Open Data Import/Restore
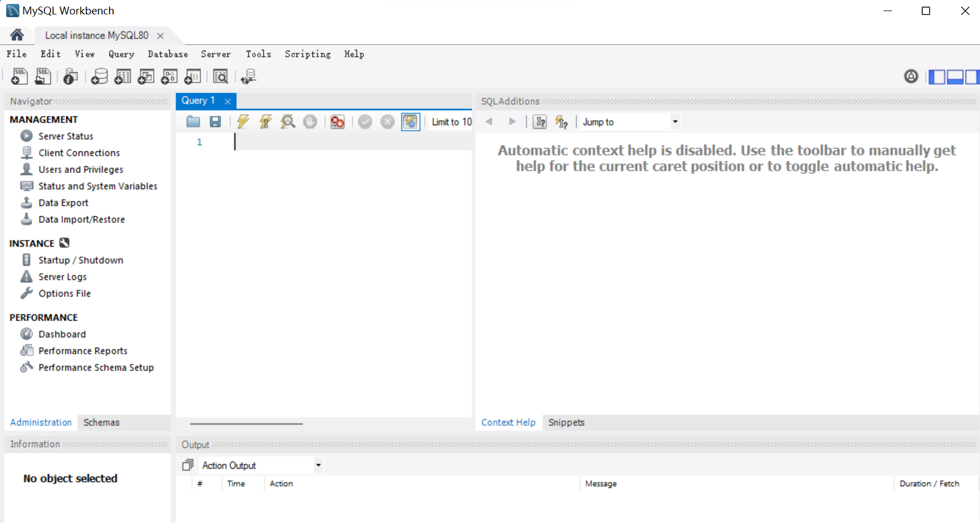This screenshot has height=523, width=980. (x=82, y=219)
